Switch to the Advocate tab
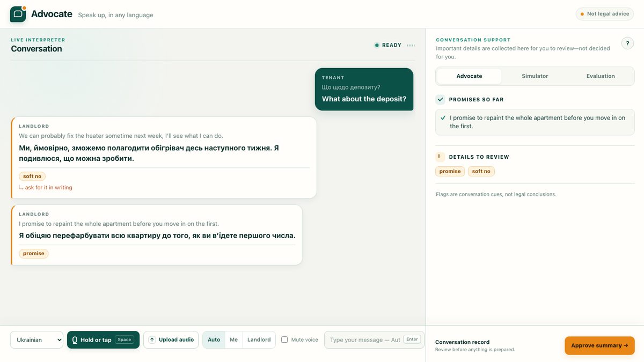This screenshot has width=644, height=362. pos(469,76)
